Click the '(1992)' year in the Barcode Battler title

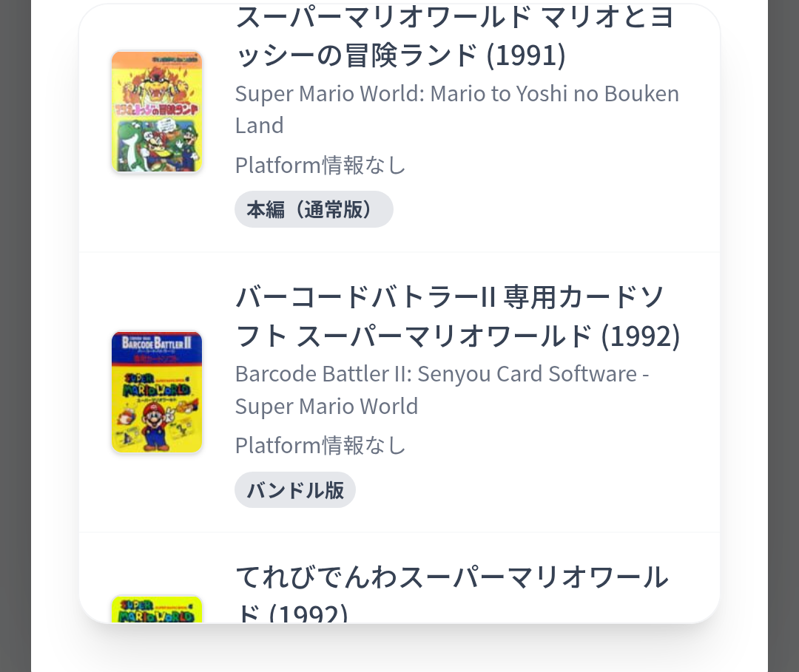point(640,336)
